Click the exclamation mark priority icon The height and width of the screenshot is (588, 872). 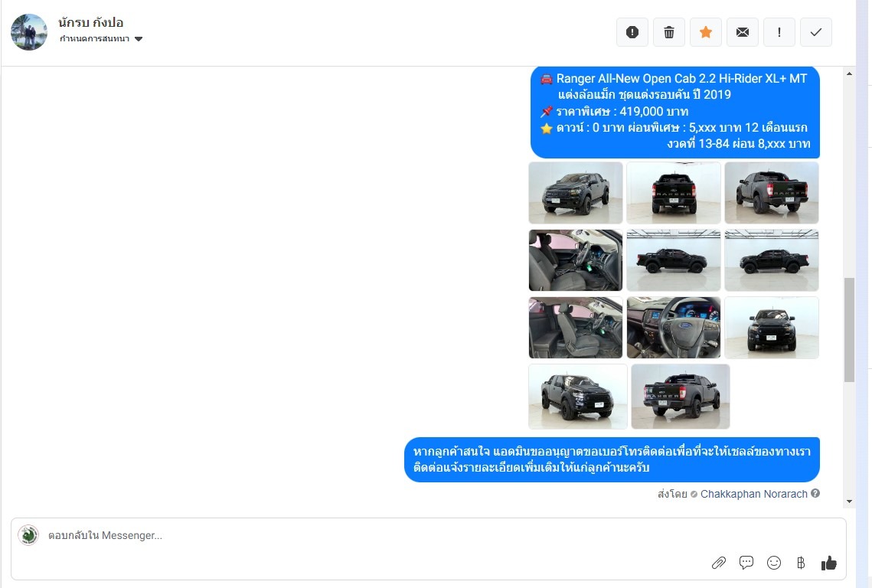point(779,32)
